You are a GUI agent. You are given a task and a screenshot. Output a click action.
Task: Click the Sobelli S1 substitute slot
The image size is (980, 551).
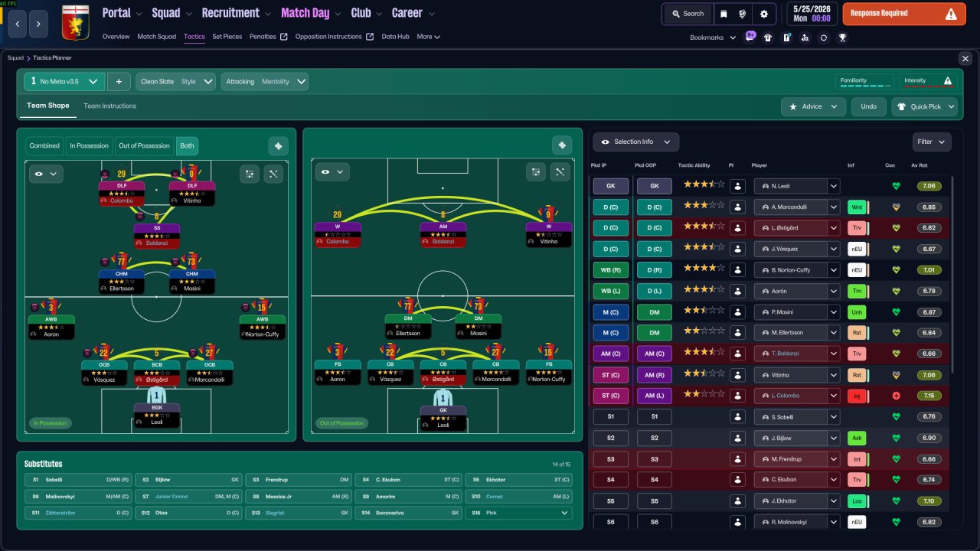click(x=77, y=480)
